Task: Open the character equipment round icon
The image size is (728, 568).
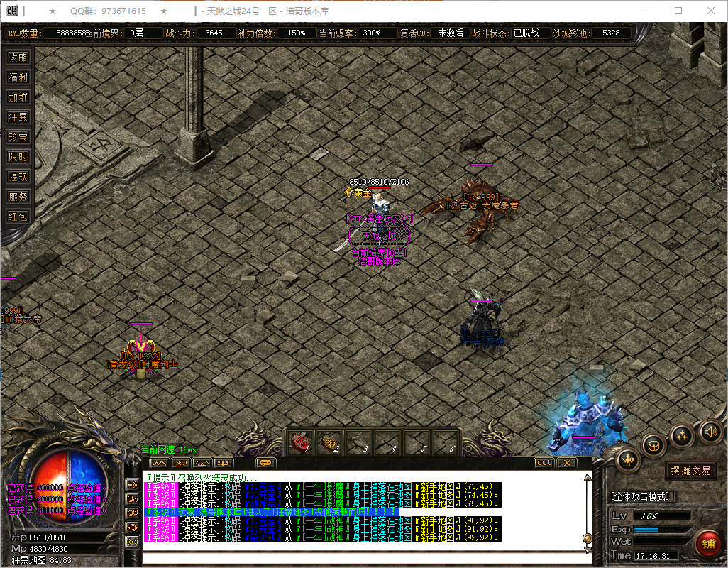Action: click(629, 460)
